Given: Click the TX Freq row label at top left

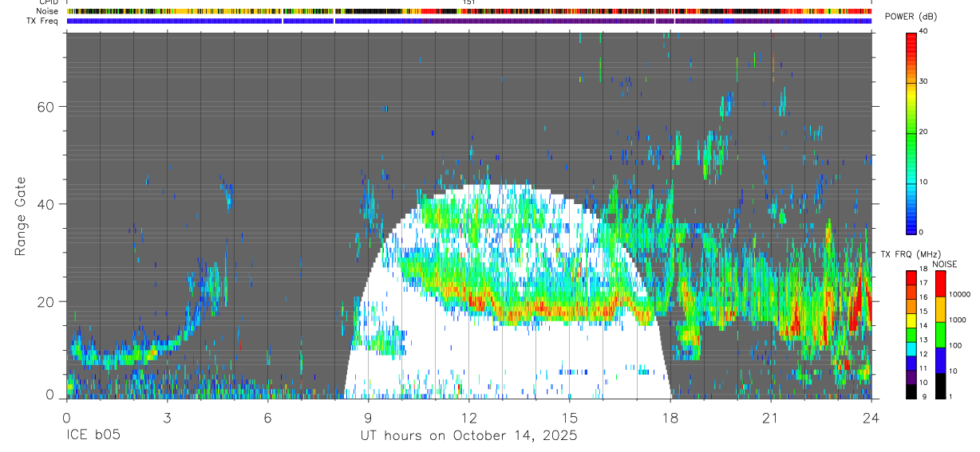Looking at the screenshot, I should pyautogui.click(x=43, y=20).
